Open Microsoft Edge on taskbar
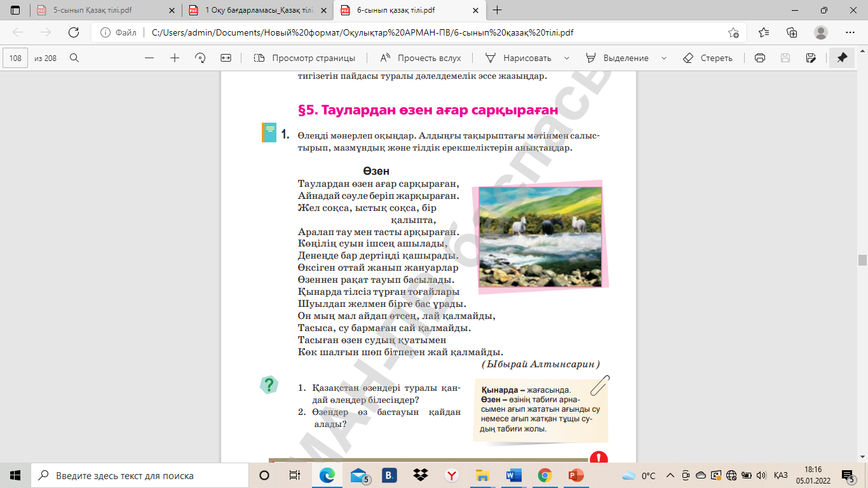 [x=327, y=475]
